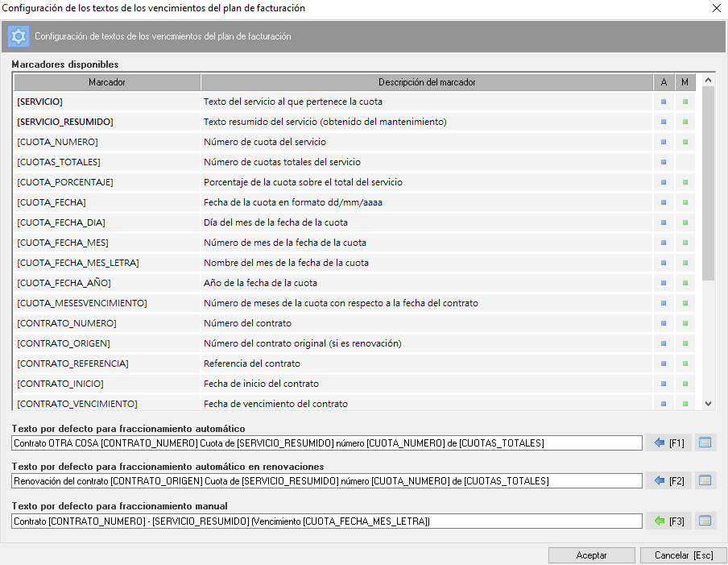Click blue A indicator for [CUOTAS_TOTALES] row
This screenshot has height=565, width=728.
[664, 163]
